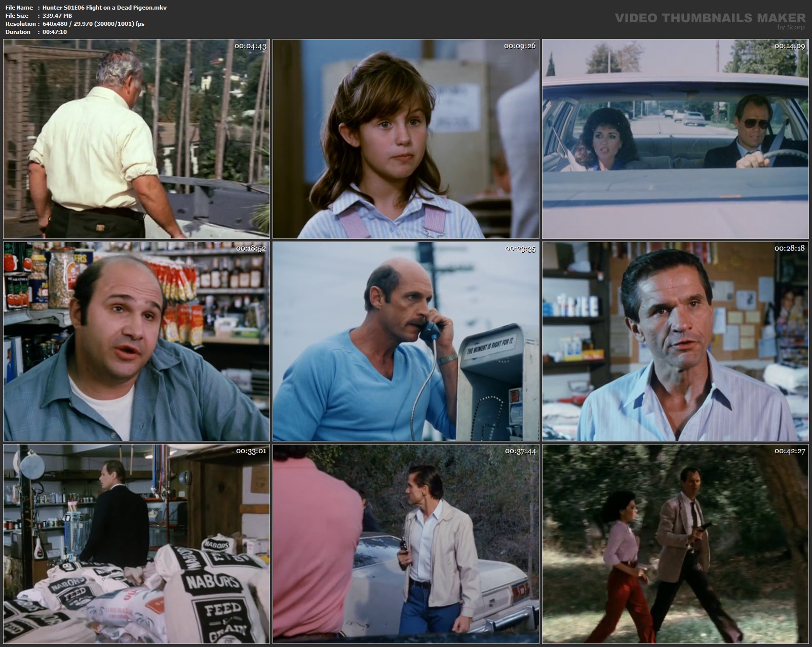Click the '00:18:52' timestamp text
The height and width of the screenshot is (647, 812).
pos(250,249)
